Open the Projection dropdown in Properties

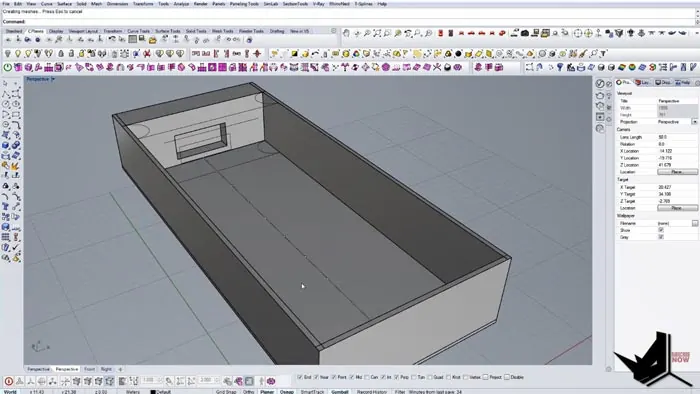tap(695, 122)
